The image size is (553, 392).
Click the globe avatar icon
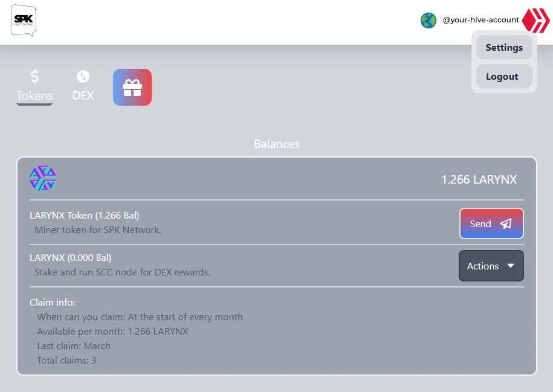pos(428,20)
